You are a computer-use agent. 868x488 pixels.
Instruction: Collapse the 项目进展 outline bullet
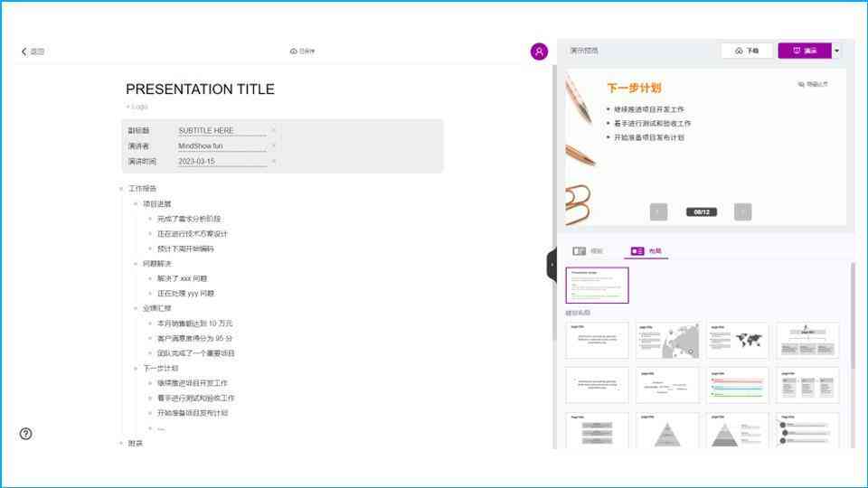click(136, 204)
